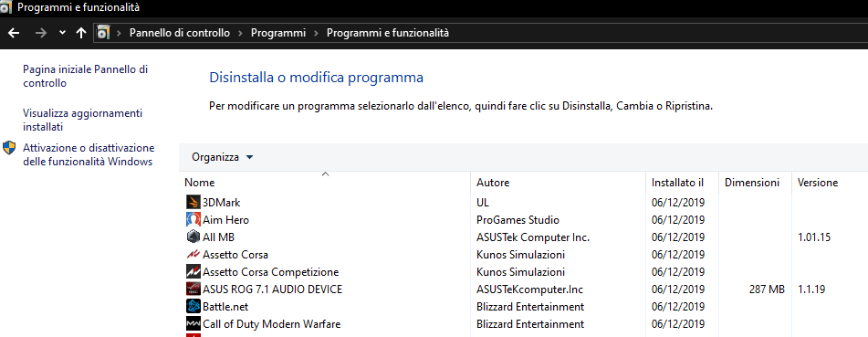Viewport: 868px width, 337px height.
Task: Open the Organizza dropdown menu
Action: [x=222, y=157]
